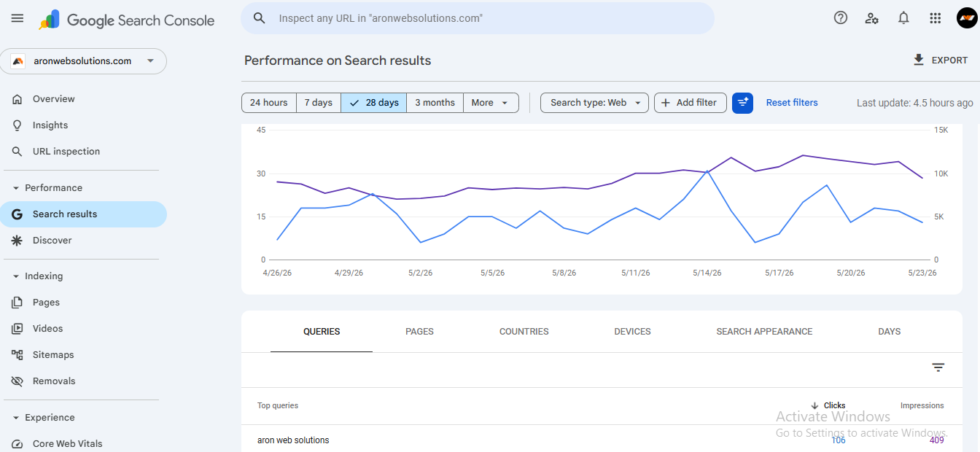Click the 409 impressions value
The image size is (980, 452).
click(937, 440)
